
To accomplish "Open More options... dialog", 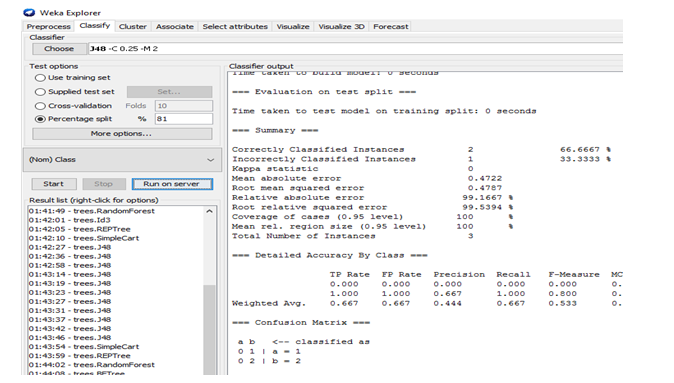I will coord(122,134).
